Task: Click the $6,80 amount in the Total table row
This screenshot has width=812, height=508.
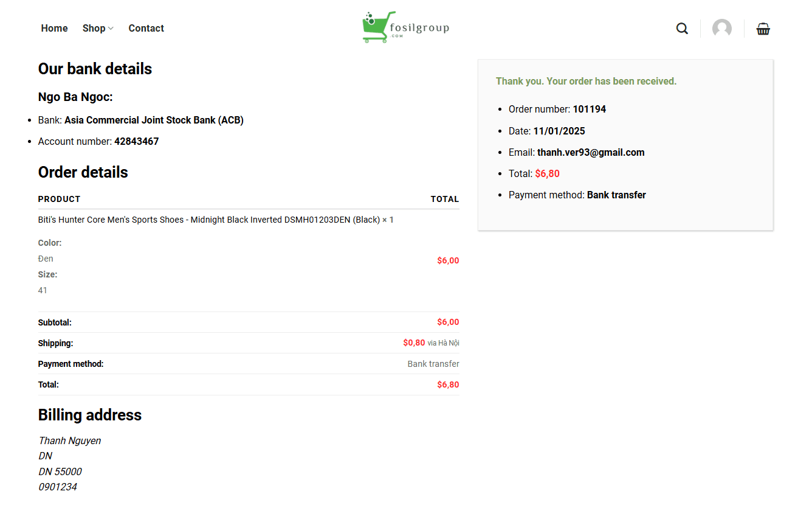Action: tap(448, 384)
